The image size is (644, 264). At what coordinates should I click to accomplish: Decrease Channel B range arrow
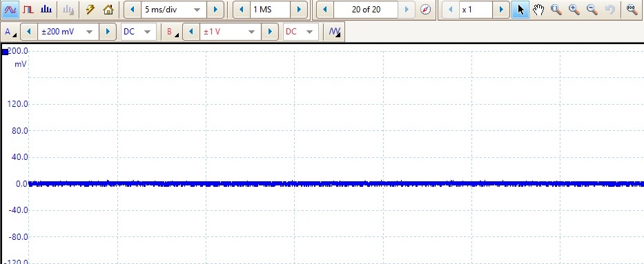[191, 32]
